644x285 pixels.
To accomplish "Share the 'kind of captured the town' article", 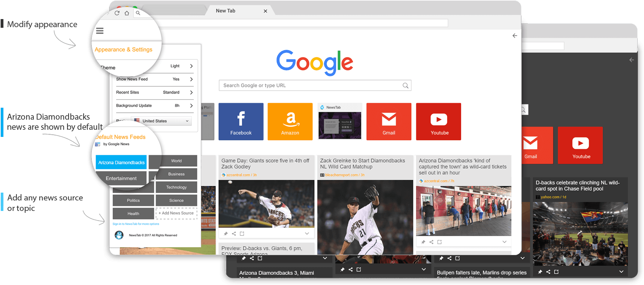I will click(x=431, y=242).
